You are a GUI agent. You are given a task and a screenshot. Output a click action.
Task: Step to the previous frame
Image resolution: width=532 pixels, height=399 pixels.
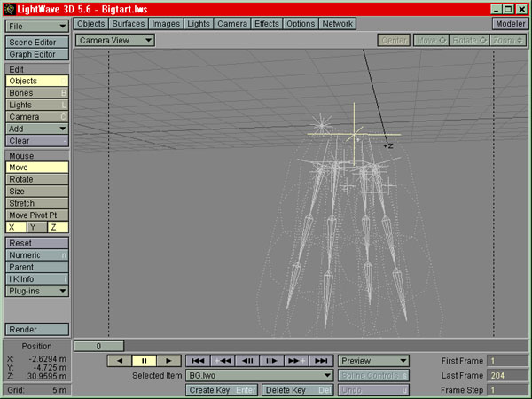point(247,361)
